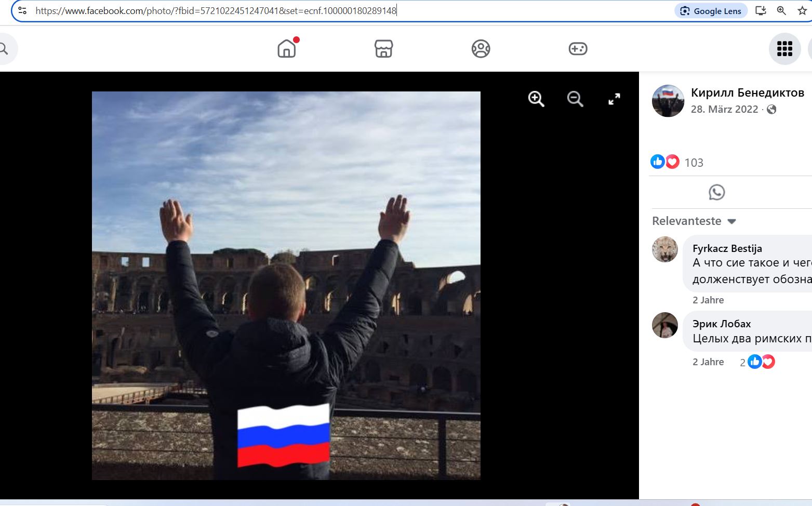Expand the Relevanteste comment sorting dropdown
Screen dimensions: 812x506
point(694,221)
